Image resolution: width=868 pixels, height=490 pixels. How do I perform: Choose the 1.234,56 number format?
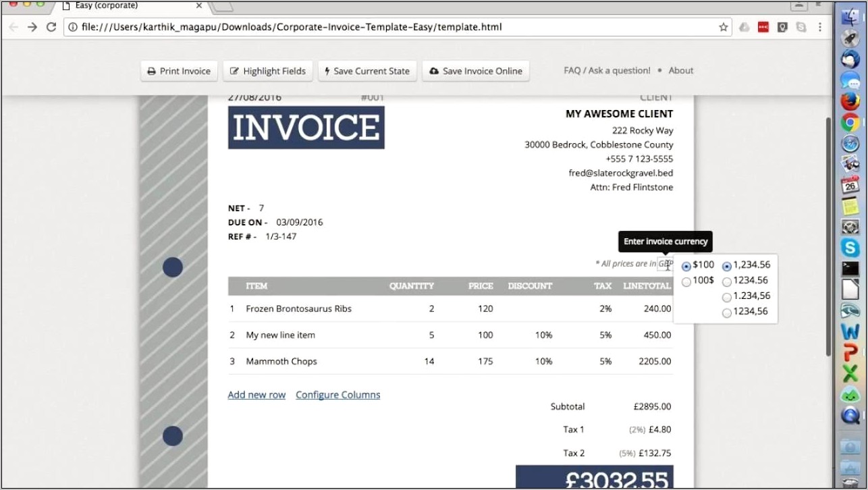coord(727,297)
